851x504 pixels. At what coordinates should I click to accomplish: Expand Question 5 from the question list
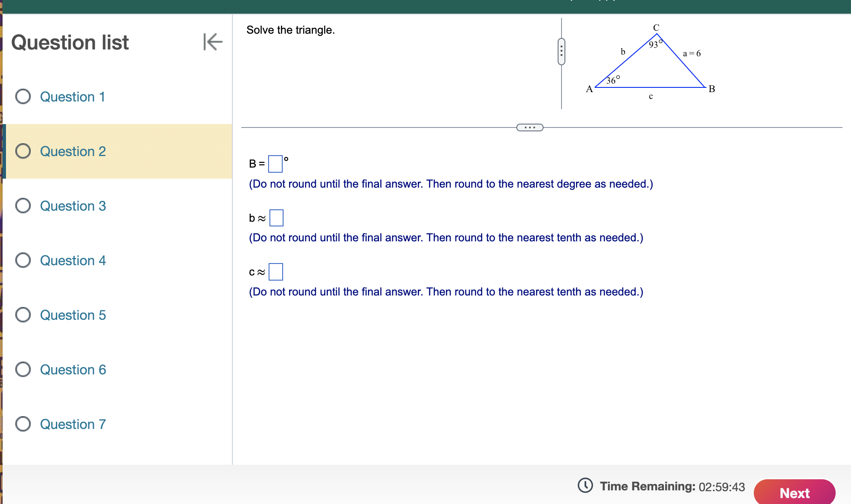tap(72, 315)
